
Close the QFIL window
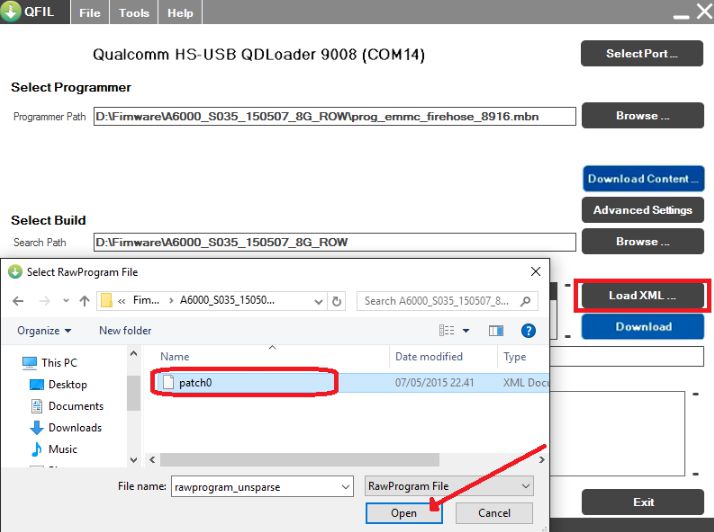[704, 11]
